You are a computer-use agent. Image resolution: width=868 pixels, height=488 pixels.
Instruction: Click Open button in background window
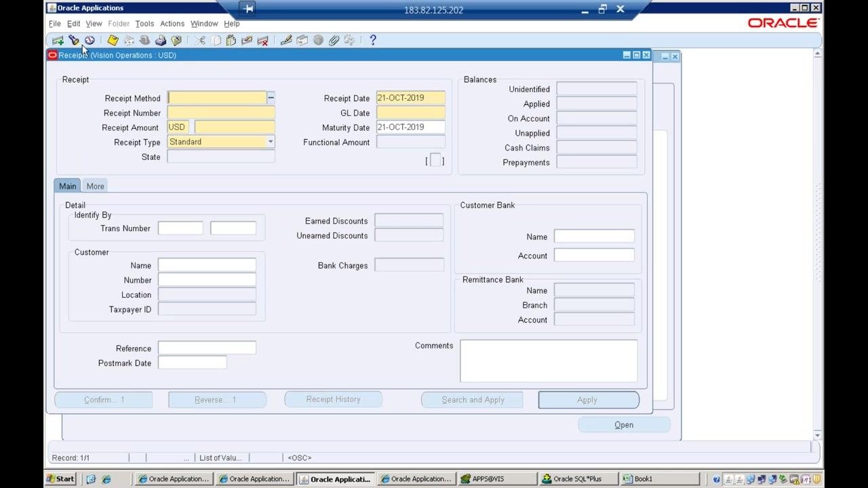point(624,425)
